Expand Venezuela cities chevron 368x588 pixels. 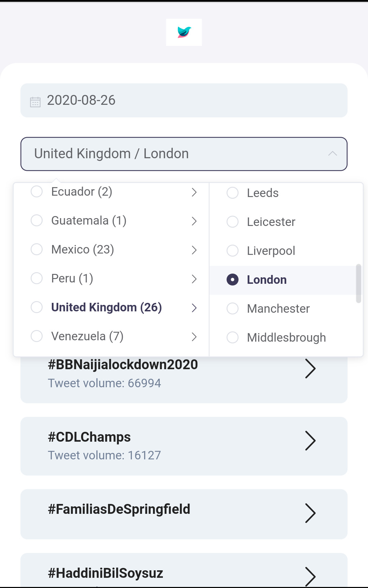194,337
